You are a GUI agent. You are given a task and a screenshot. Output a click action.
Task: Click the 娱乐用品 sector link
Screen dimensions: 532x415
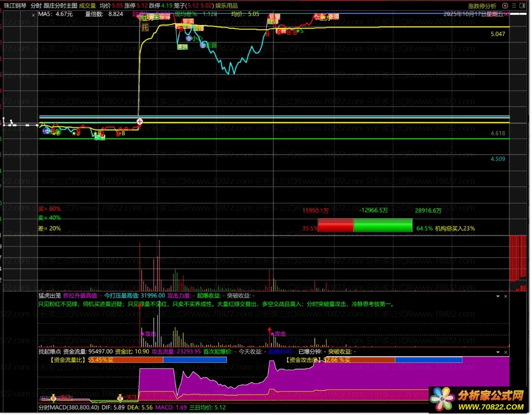(226, 6)
